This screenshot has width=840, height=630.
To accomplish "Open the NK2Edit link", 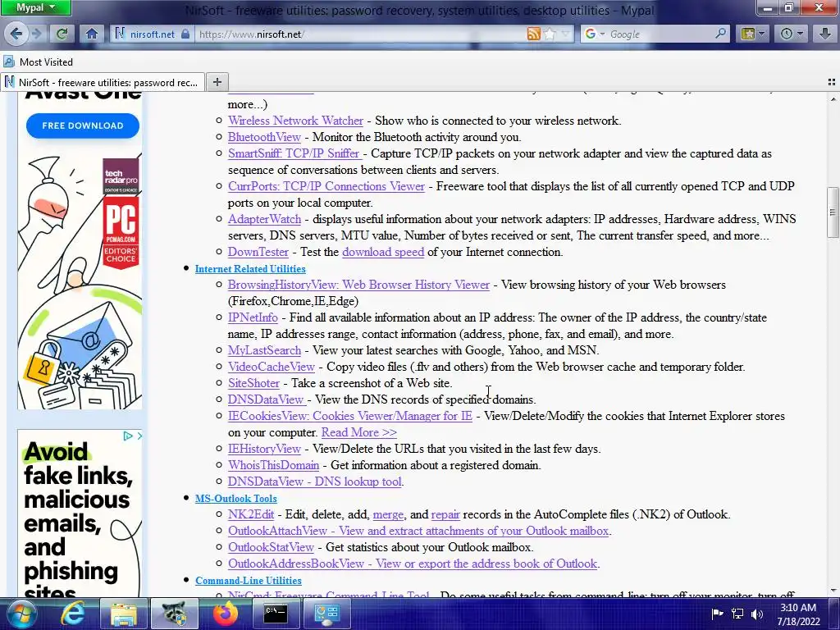I will click(251, 514).
